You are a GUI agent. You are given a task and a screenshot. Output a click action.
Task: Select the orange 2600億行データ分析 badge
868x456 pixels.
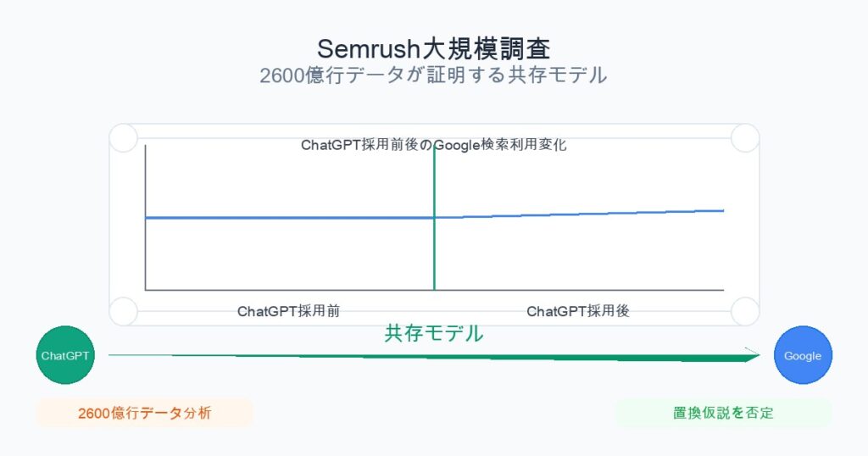(144, 414)
